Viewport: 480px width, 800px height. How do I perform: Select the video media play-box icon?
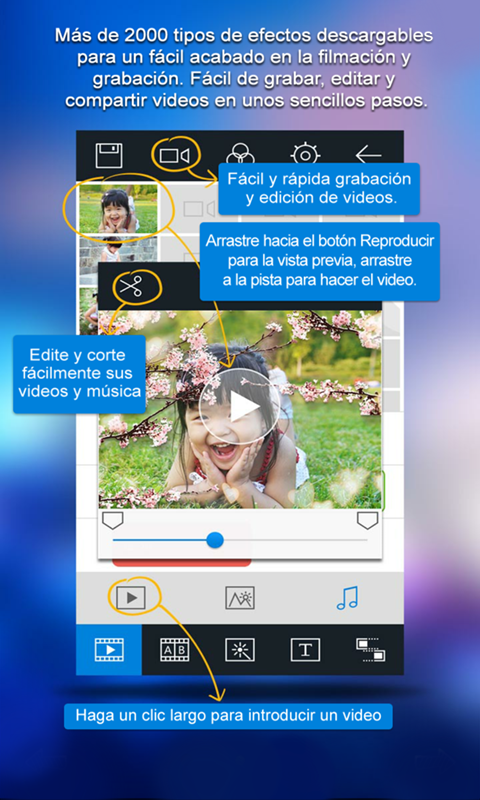click(x=131, y=597)
